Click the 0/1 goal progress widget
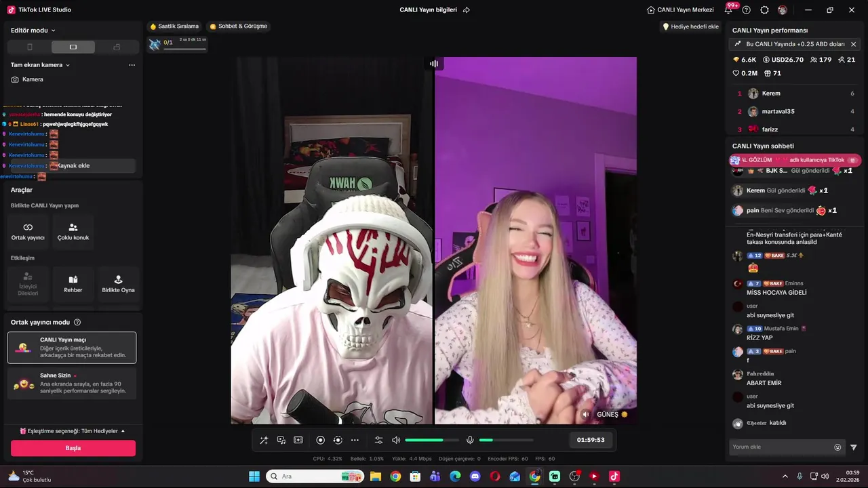Image resolution: width=868 pixels, height=488 pixels. (178, 44)
